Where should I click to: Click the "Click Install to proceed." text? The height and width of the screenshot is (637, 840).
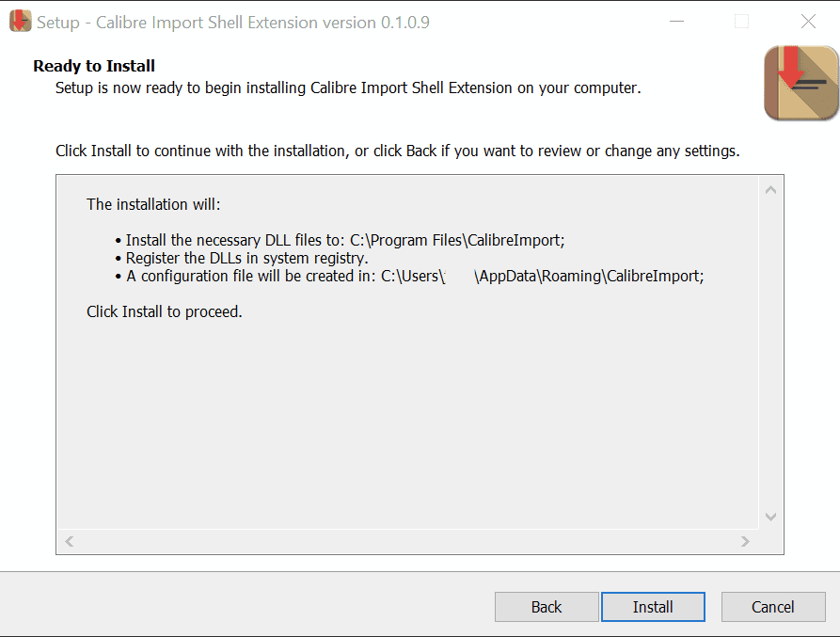point(165,311)
